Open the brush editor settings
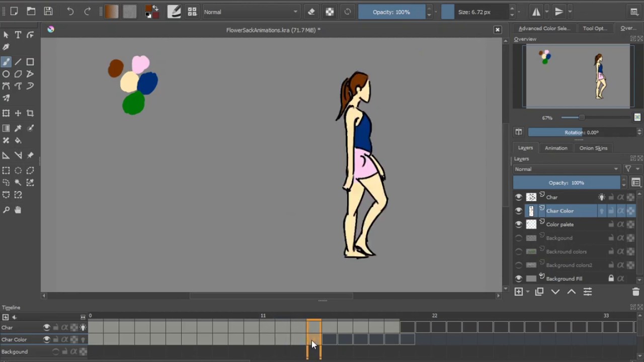Screen dimensions: 644x362 click(x=174, y=12)
